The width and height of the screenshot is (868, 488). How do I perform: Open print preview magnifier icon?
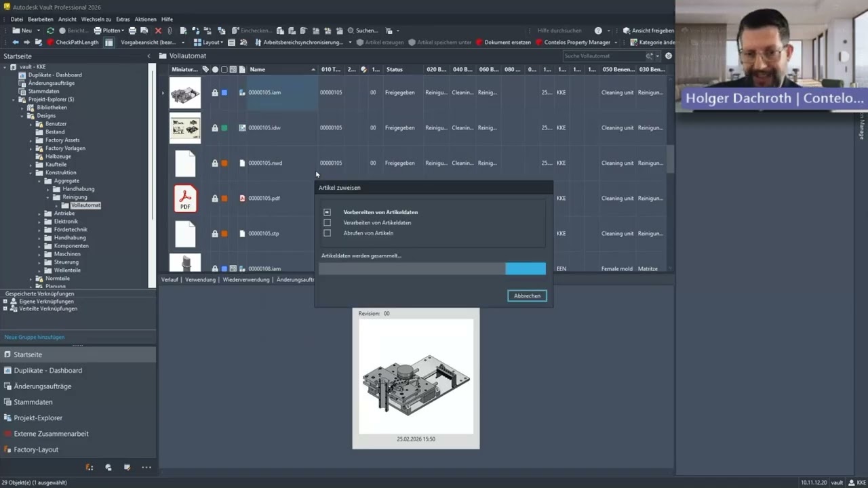pyautogui.click(x=144, y=30)
